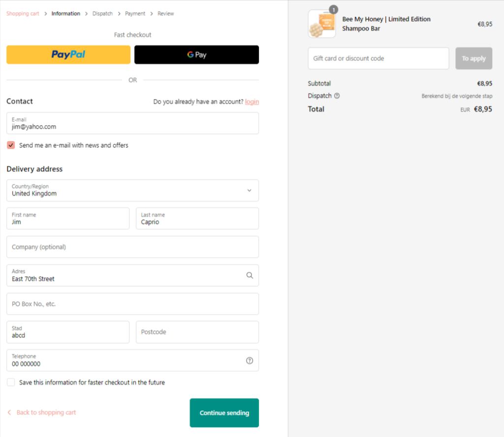
Task: Select the Information breadcrumb step
Action: point(65,13)
